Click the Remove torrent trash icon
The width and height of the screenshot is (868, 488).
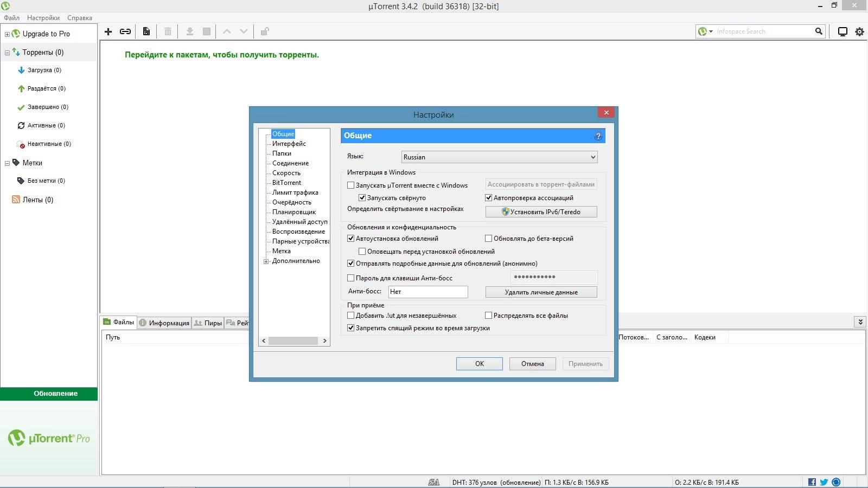tap(168, 31)
